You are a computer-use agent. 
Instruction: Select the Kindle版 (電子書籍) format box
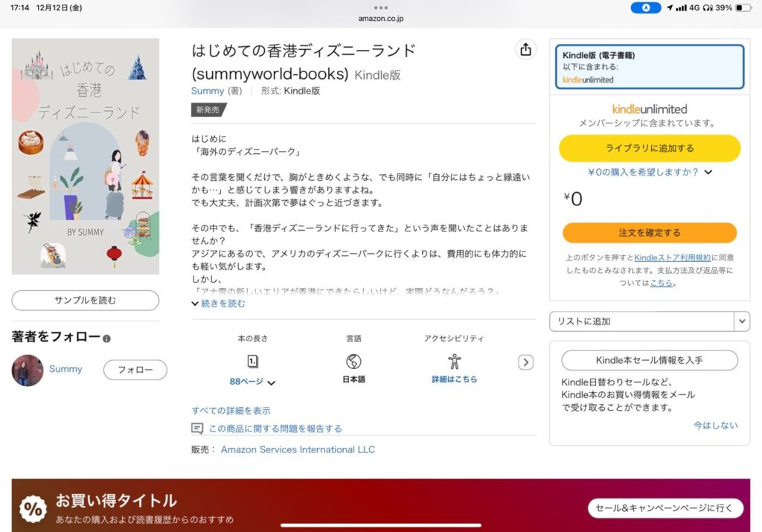pos(649,67)
